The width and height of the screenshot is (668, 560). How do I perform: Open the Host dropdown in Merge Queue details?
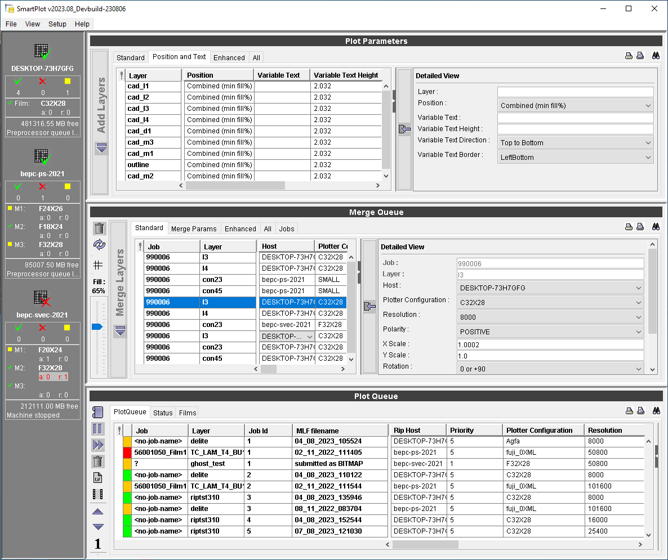[550, 288]
